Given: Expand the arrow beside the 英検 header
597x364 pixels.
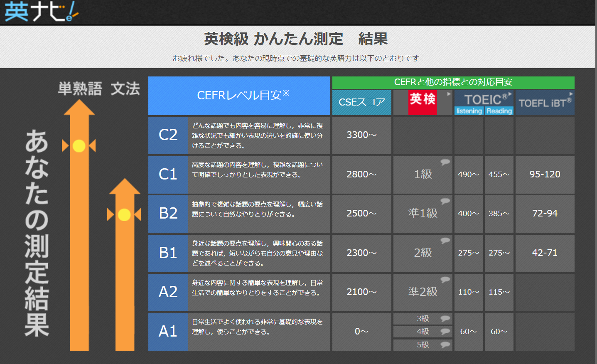Looking at the screenshot, I should point(449,94).
